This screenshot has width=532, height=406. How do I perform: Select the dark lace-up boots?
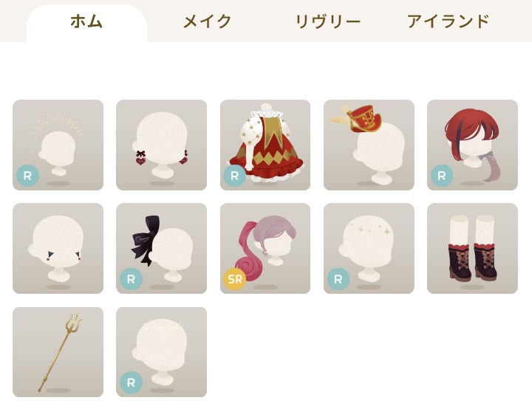pos(472,249)
